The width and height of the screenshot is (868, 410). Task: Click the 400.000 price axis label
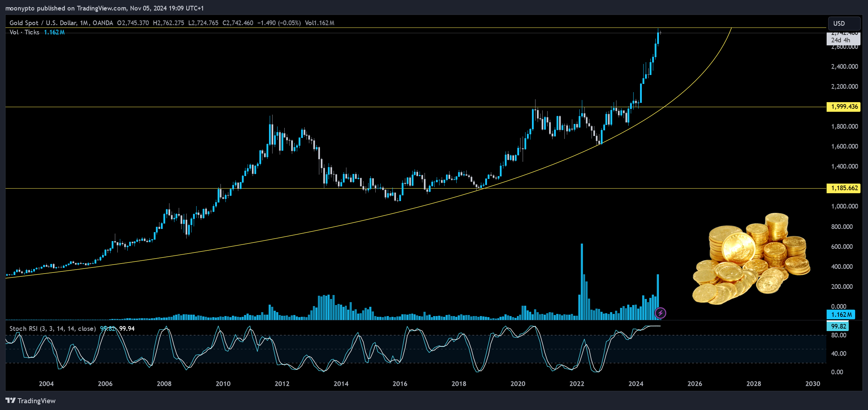tap(842, 267)
